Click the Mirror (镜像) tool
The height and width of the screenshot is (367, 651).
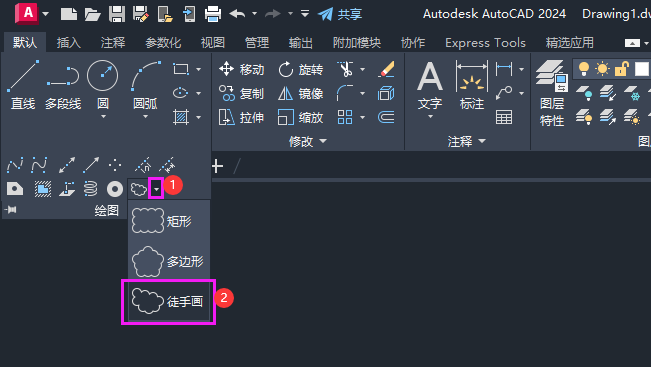[301, 93]
